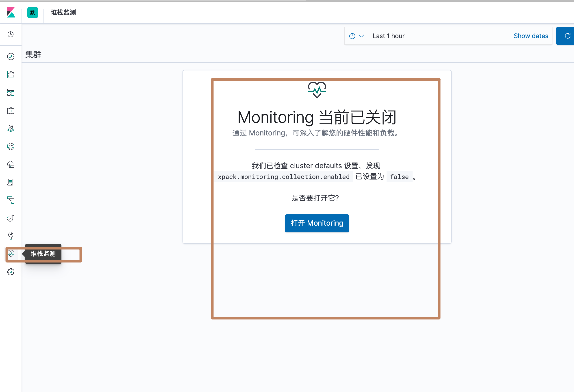Expand the quick time range dropdown
Screen dimensions: 574x392
(357, 36)
